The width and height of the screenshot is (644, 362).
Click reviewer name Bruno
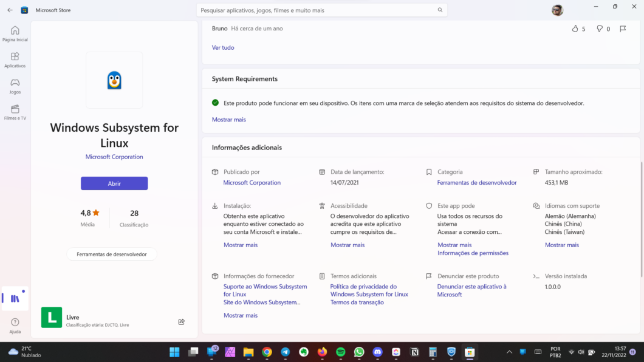(x=220, y=29)
